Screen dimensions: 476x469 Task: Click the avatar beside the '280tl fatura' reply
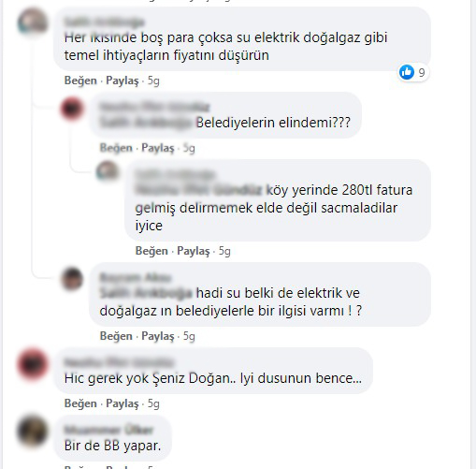[108, 171]
